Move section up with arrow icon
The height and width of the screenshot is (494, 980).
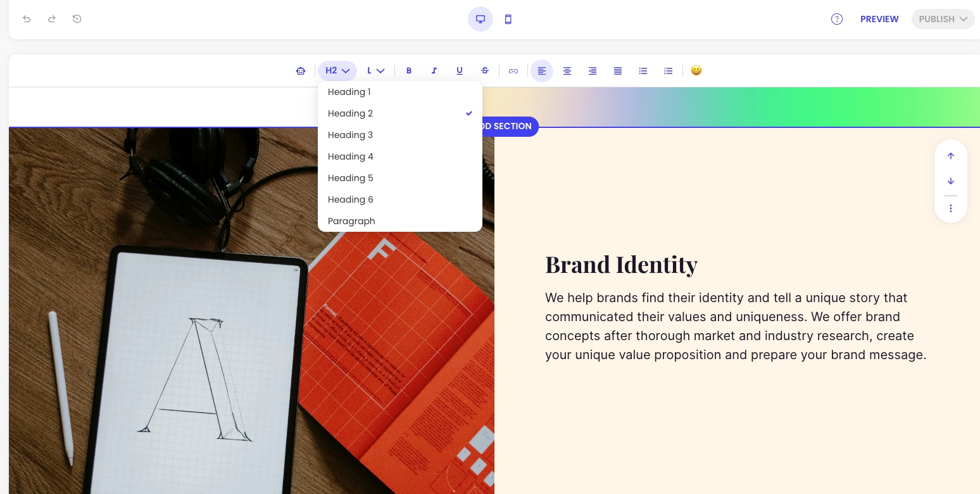(x=951, y=156)
